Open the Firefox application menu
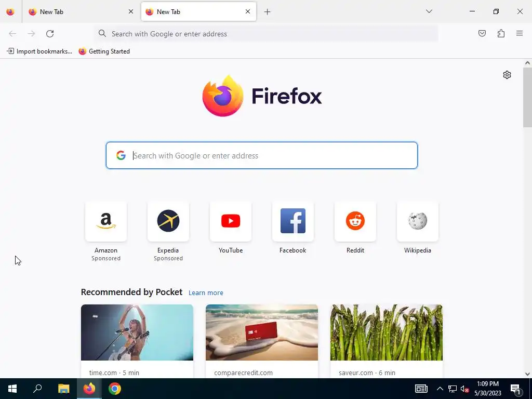Screen dimensions: 532x399 click(520, 33)
